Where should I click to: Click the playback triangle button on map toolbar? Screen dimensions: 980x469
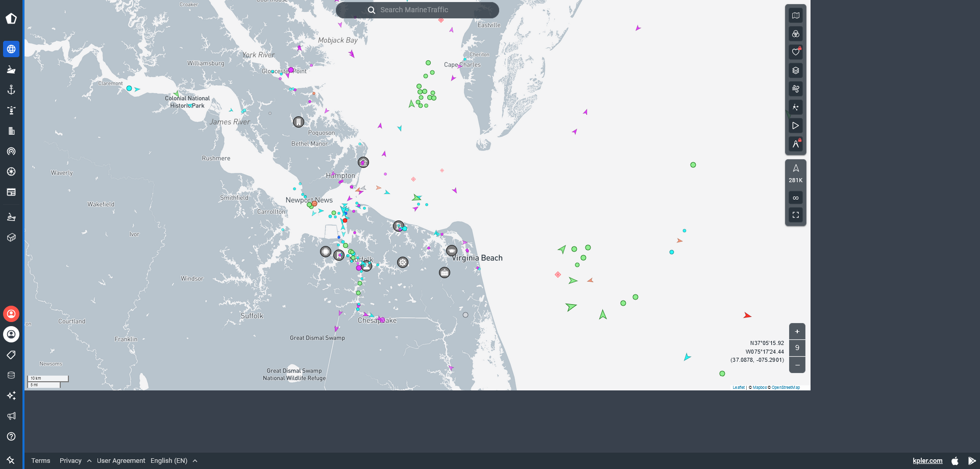(x=796, y=126)
